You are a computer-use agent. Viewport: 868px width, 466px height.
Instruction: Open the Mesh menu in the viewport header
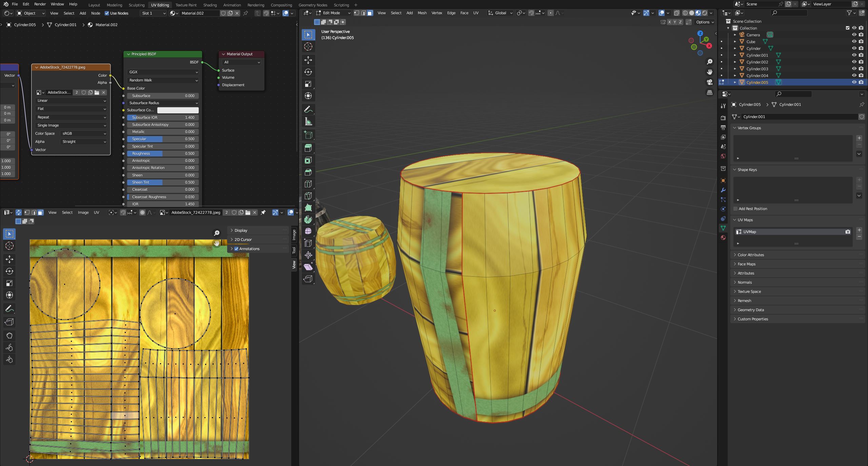(x=422, y=13)
